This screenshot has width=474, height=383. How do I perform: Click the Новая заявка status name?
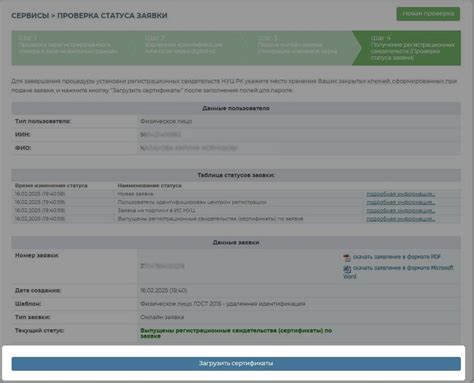(135, 194)
